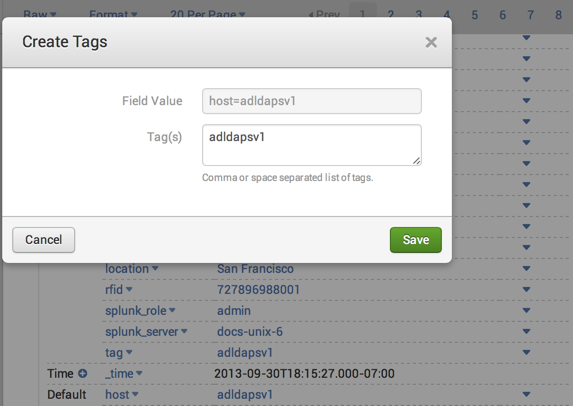Click the Field Value input box

coord(312,101)
